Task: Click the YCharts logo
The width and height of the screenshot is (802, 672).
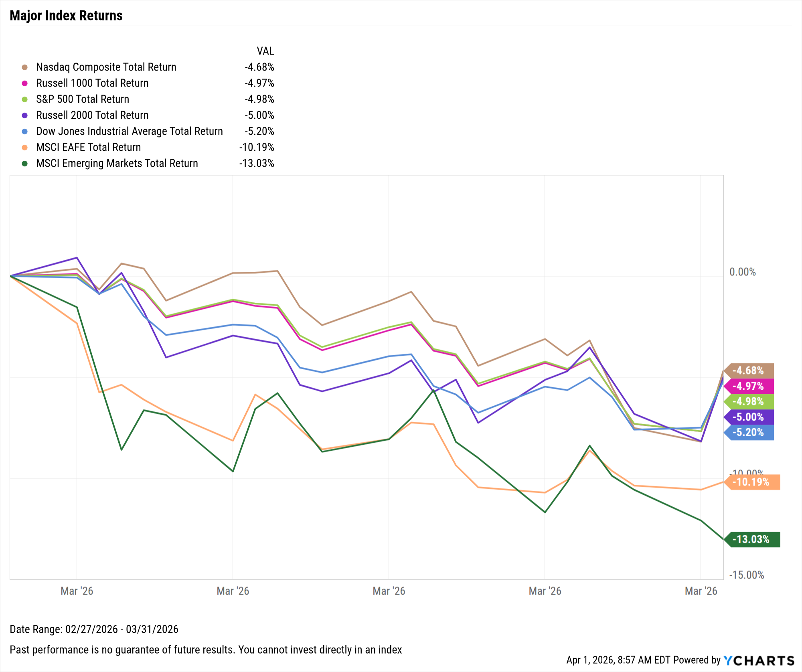Action: 759,660
